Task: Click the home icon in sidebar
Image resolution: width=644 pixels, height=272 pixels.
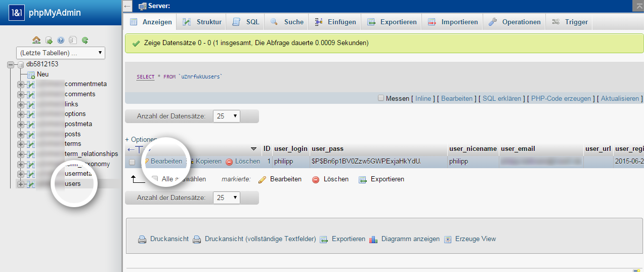Action: click(x=36, y=40)
